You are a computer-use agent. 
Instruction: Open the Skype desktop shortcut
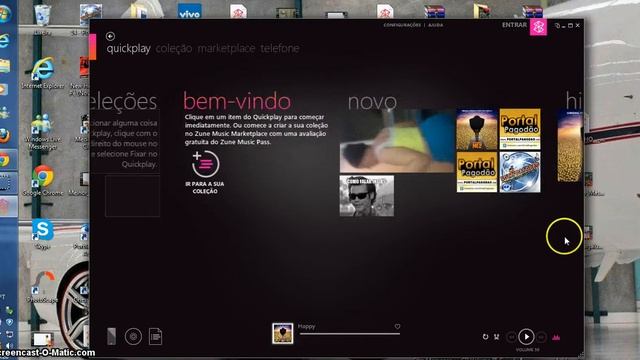[x=42, y=234]
